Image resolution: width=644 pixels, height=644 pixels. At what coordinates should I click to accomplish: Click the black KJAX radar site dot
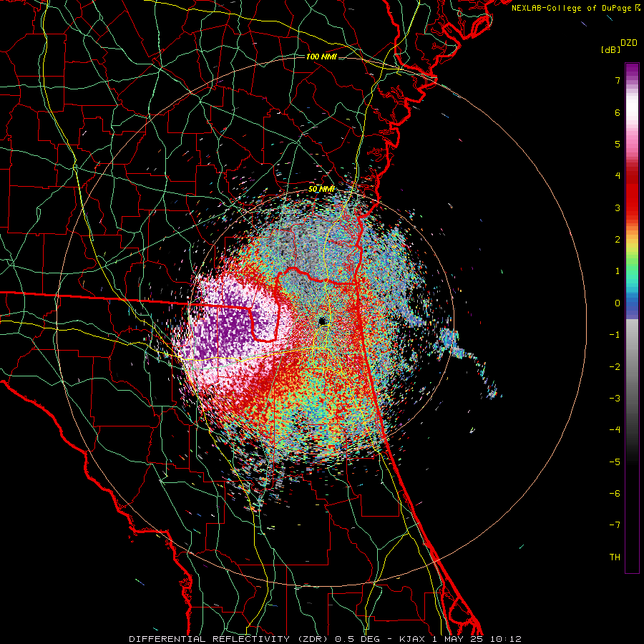(321, 321)
